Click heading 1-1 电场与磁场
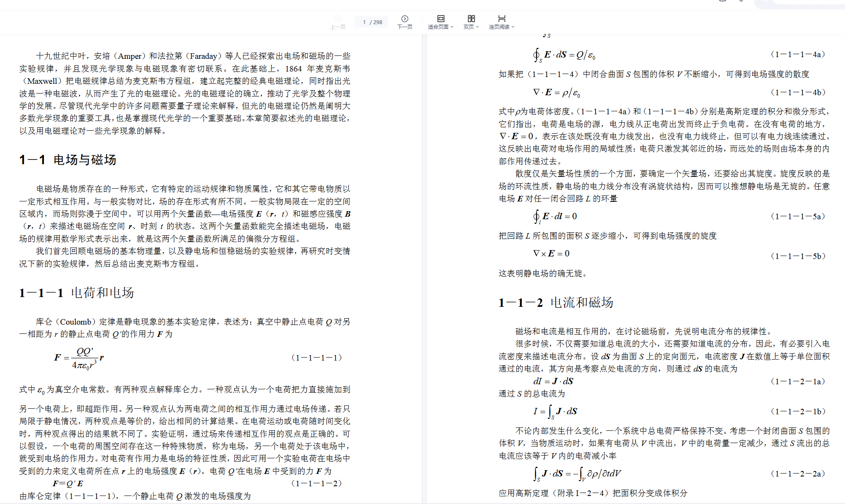845x504 pixels. 68,160
